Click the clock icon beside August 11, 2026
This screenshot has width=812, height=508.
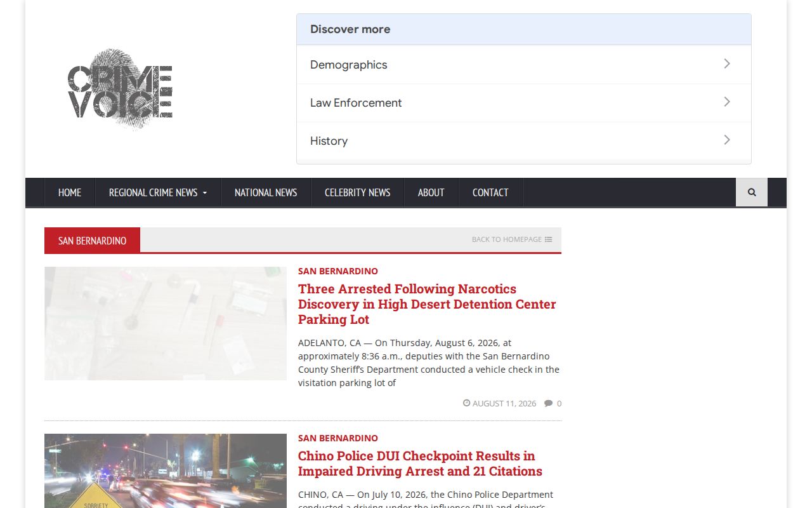pos(466,403)
